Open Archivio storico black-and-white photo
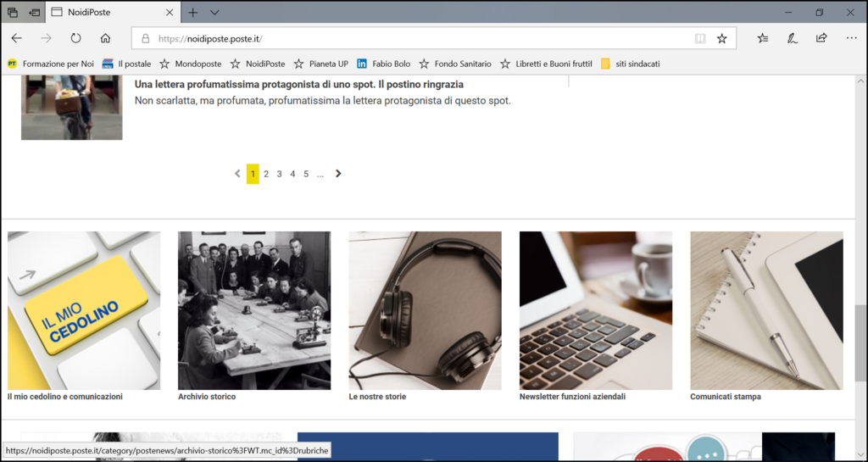 tap(254, 310)
